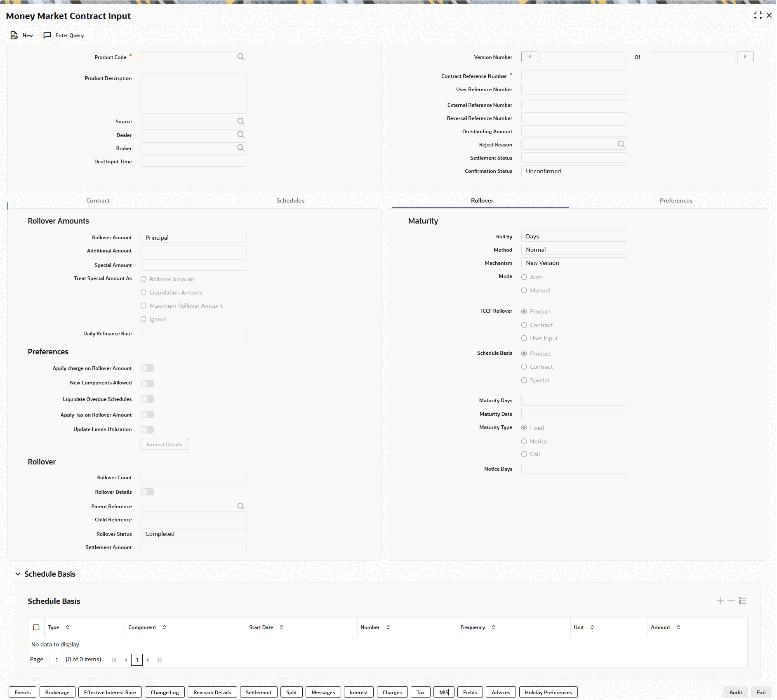The image size is (777, 700).
Task: Sort by Frequency column
Action: point(493,627)
